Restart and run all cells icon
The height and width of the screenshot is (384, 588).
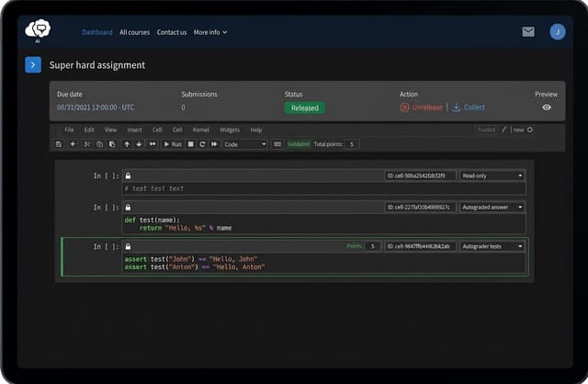214,144
